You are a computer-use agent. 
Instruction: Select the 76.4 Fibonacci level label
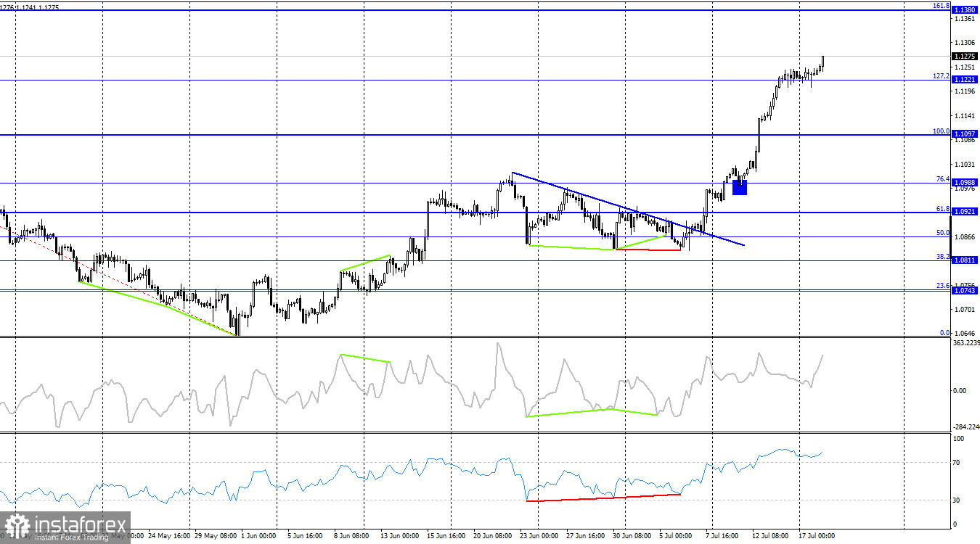click(x=943, y=179)
